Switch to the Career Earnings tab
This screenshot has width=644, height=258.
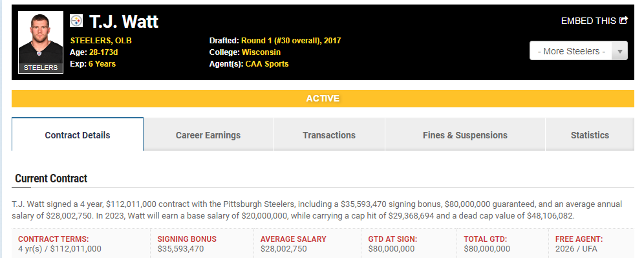point(208,134)
